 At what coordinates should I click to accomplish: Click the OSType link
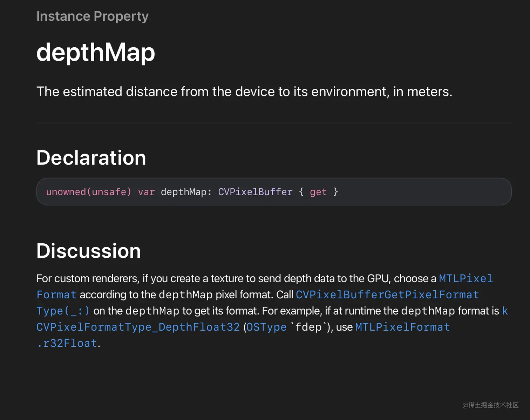[x=266, y=327]
